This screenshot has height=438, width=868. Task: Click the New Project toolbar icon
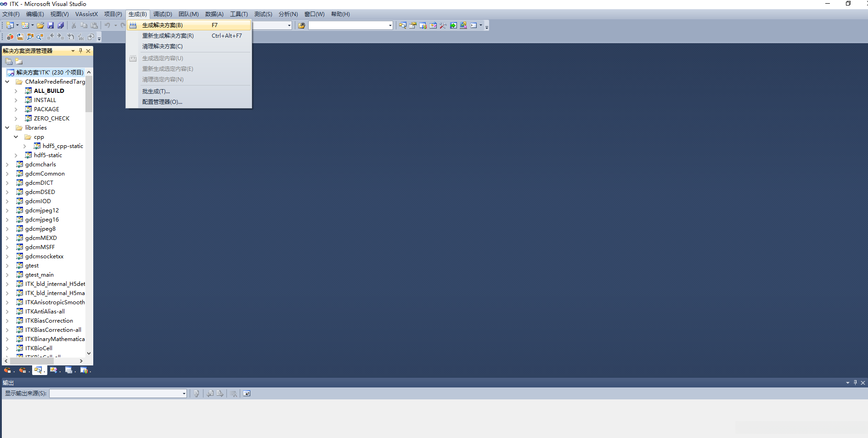(10, 25)
